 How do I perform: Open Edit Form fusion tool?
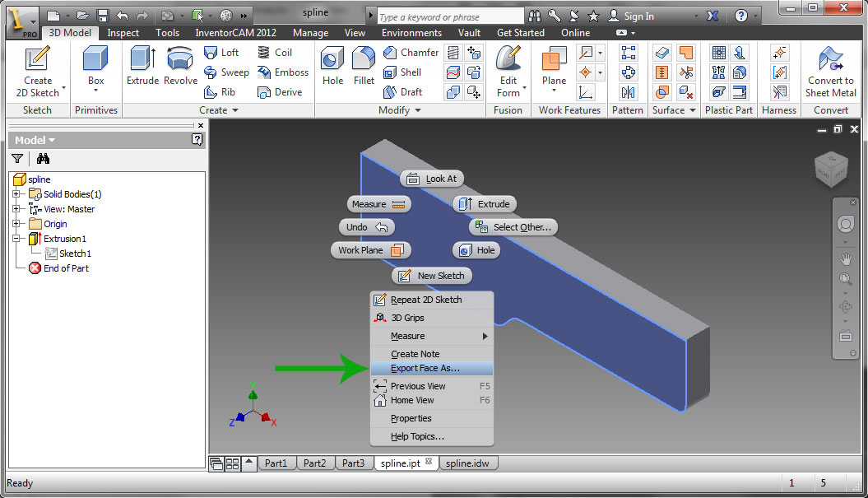508,72
